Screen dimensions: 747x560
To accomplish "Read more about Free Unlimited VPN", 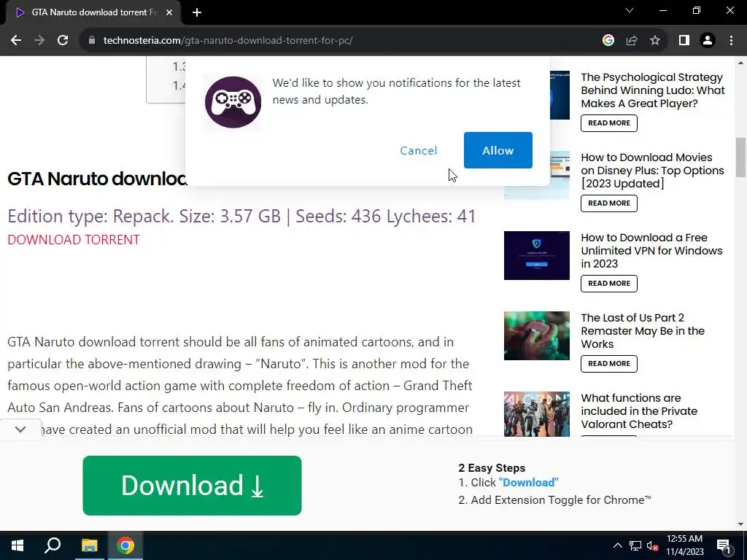I will [x=609, y=284].
